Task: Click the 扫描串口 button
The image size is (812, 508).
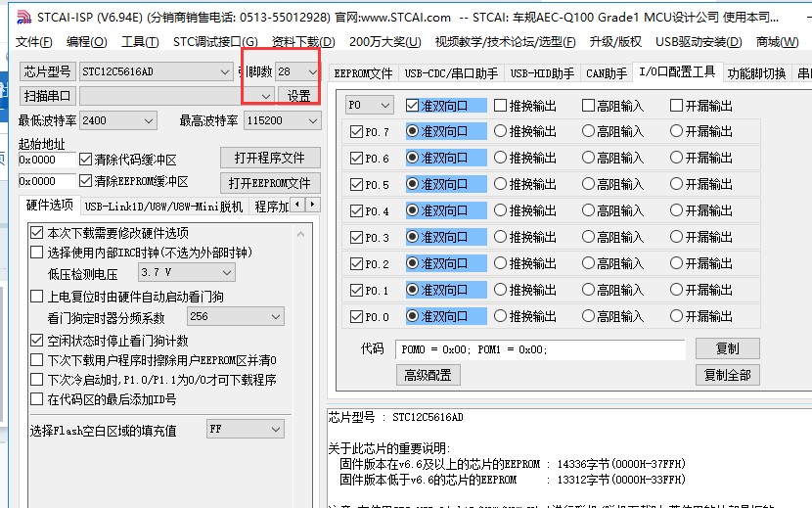Action: (47, 96)
